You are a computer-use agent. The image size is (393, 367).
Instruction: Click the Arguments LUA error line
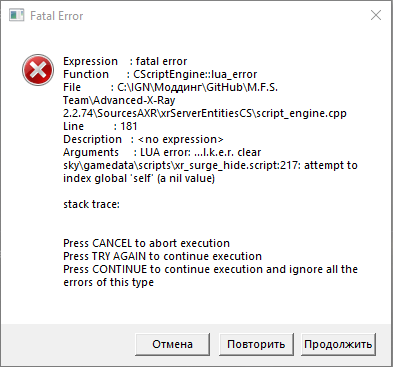(x=162, y=152)
